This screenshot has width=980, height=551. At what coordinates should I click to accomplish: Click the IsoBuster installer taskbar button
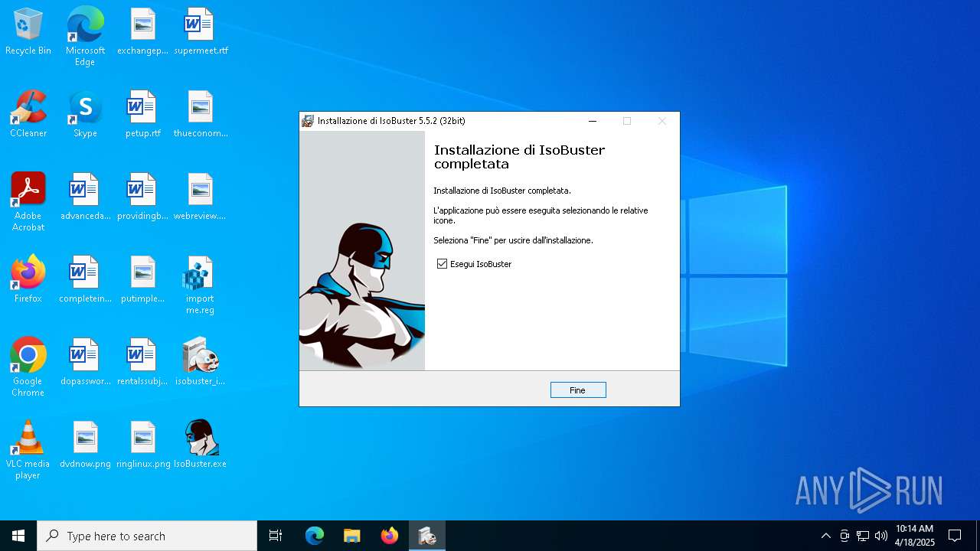pyautogui.click(x=427, y=536)
